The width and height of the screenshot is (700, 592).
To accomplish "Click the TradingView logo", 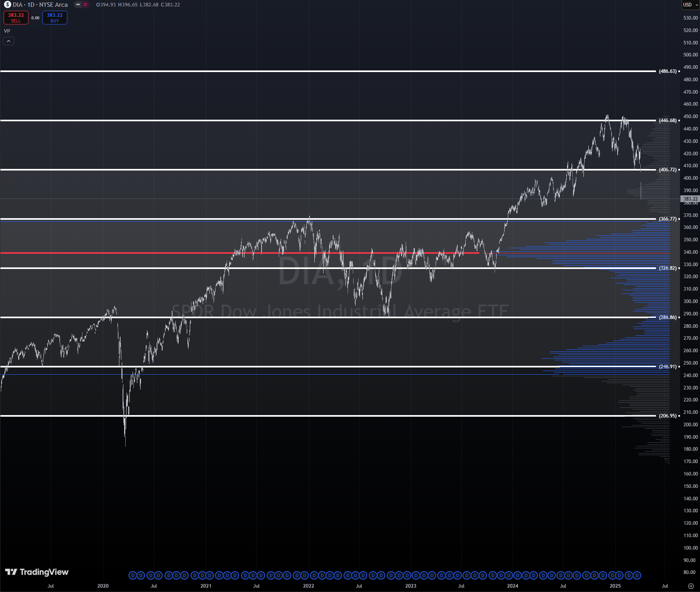I will 37,572.
